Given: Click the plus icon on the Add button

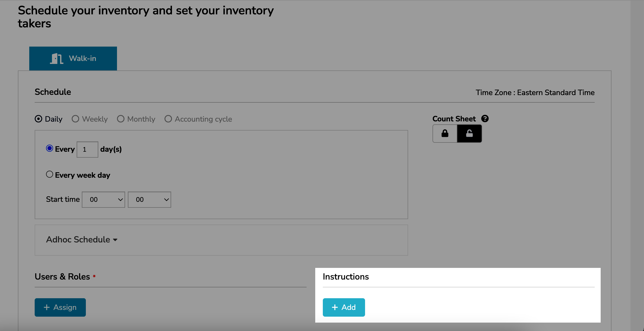Looking at the screenshot, I should click(x=335, y=307).
